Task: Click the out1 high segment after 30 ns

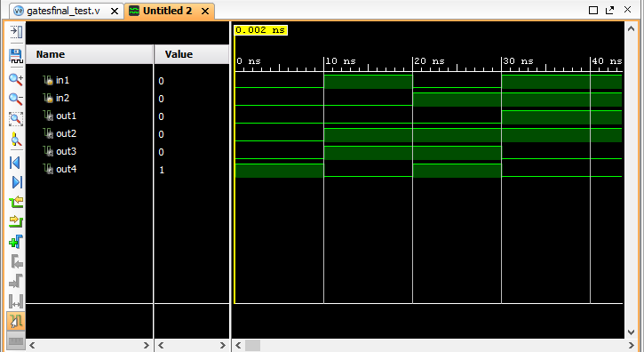Action: coord(561,117)
